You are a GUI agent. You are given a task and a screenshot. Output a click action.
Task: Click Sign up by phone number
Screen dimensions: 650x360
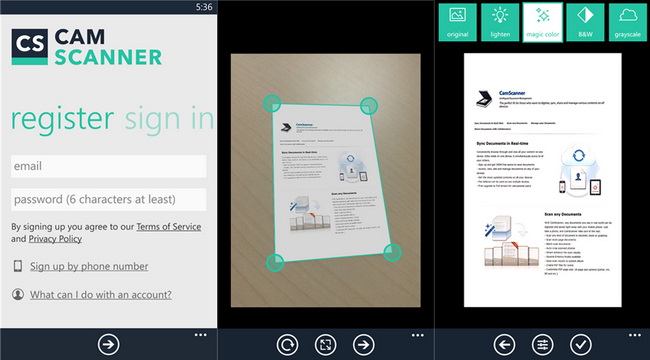89,266
